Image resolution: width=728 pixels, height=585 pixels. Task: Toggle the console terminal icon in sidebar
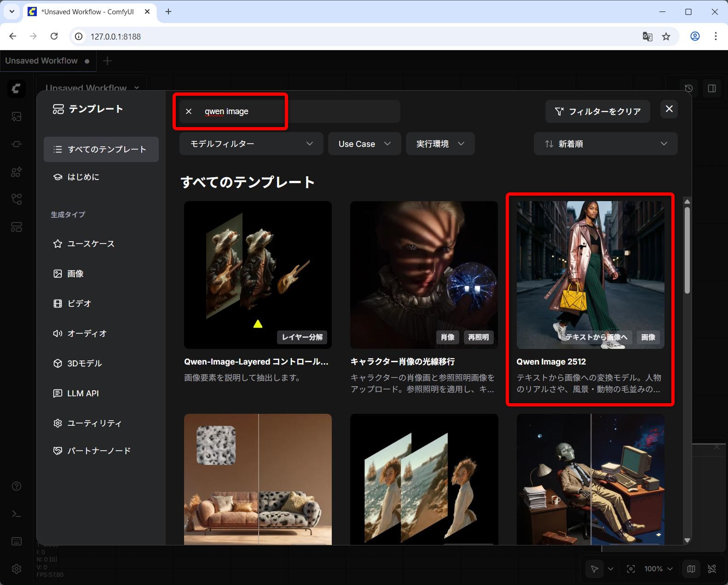[17, 514]
